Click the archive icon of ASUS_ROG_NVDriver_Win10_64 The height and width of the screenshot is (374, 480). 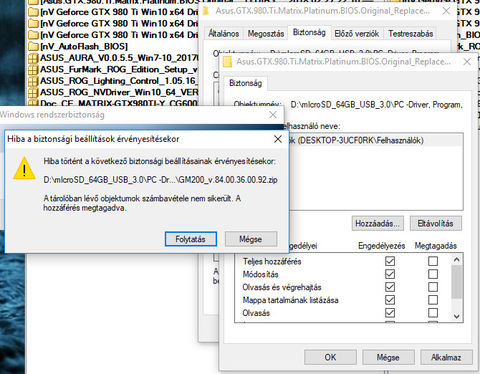coord(33,92)
